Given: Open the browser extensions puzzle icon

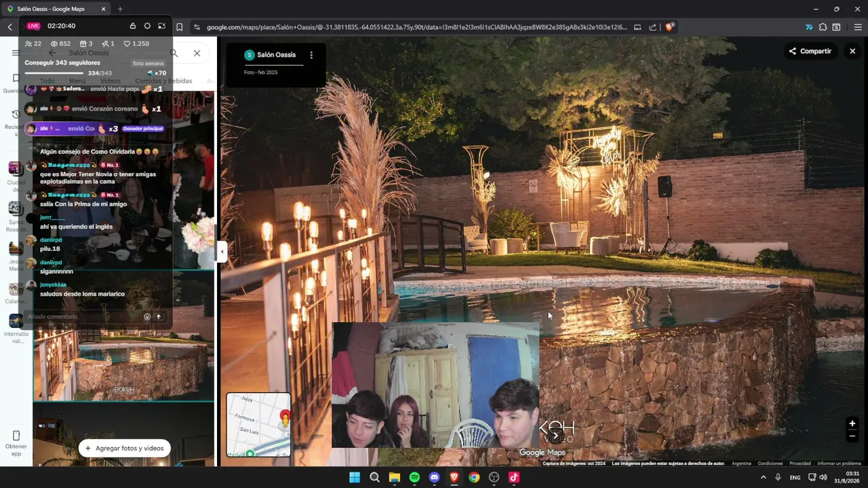Looking at the screenshot, I should (823, 27).
